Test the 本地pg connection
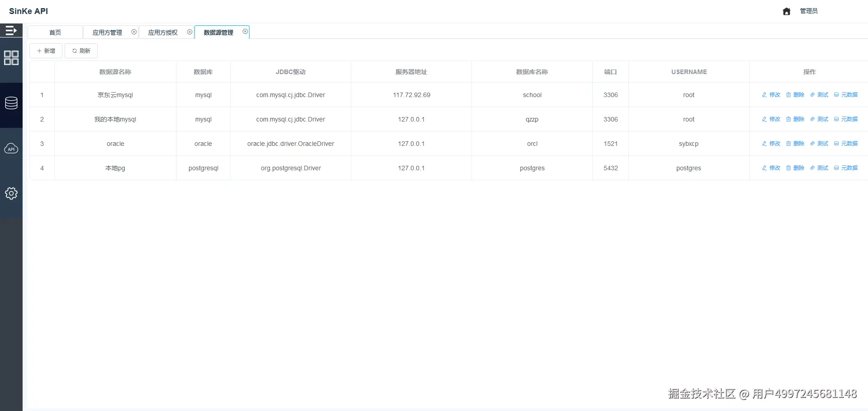Image resolution: width=868 pixels, height=411 pixels. click(x=819, y=168)
